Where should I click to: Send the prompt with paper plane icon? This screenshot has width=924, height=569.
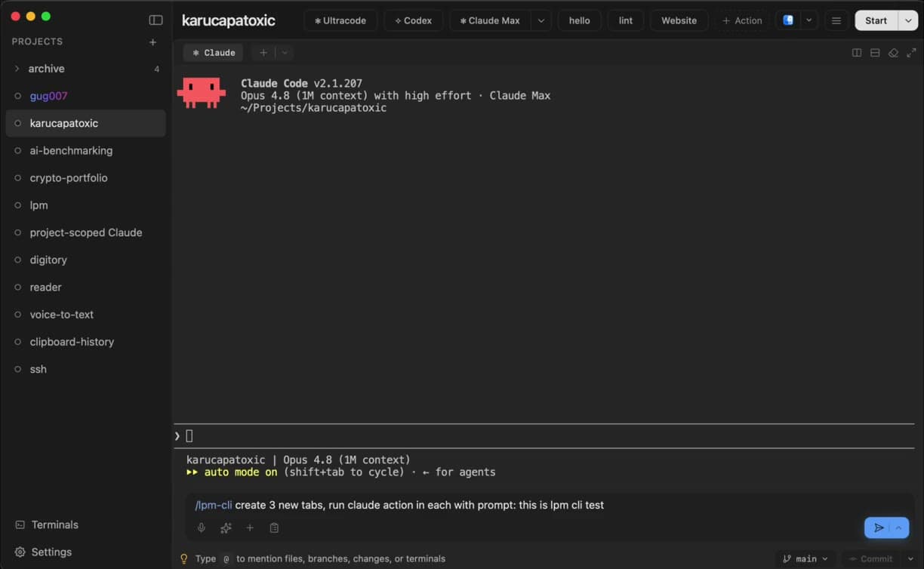coord(878,527)
